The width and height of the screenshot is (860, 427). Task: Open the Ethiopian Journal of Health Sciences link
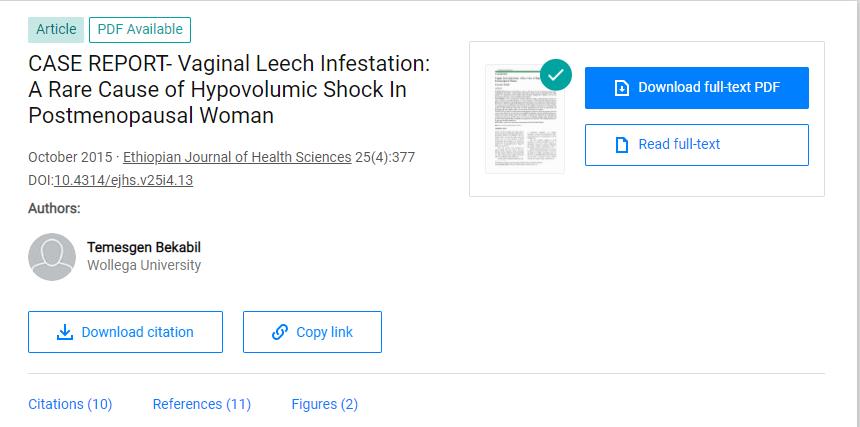(237, 157)
